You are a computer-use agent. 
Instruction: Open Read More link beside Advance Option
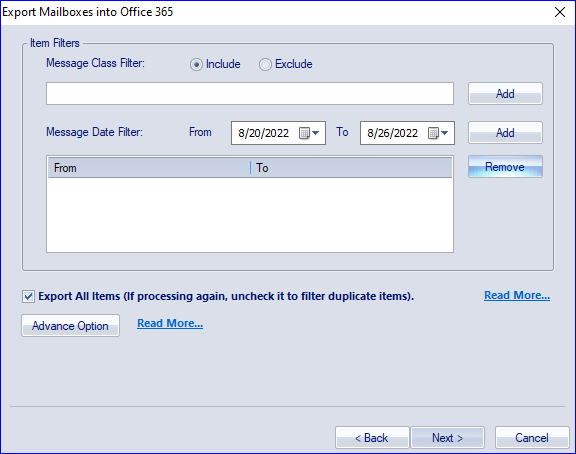170,323
